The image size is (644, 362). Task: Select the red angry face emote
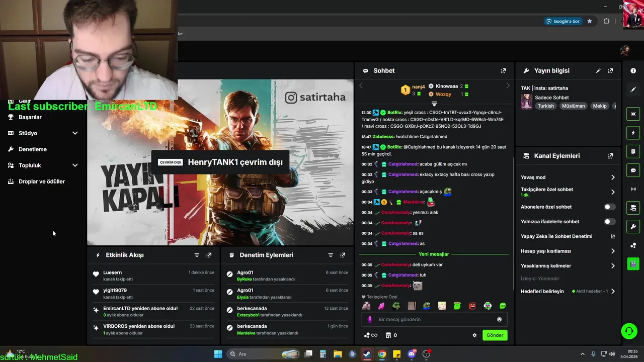[x=472, y=306]
